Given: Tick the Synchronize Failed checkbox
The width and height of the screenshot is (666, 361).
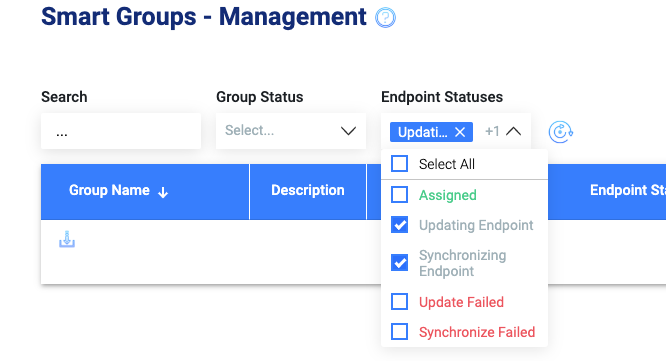Looking at the screenshot, I should tap(400, 332).
